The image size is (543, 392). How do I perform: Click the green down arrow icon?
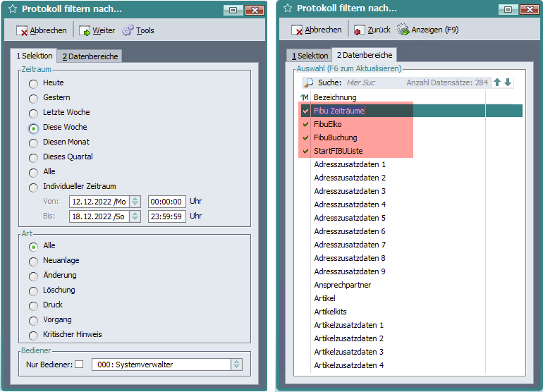[508, 82]
